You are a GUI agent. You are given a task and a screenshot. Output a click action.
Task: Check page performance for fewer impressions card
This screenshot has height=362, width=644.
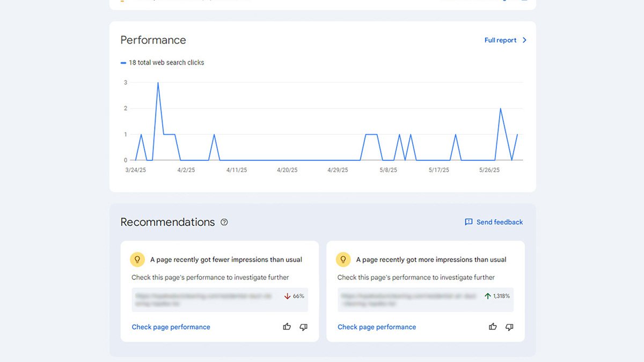[171, 327]
